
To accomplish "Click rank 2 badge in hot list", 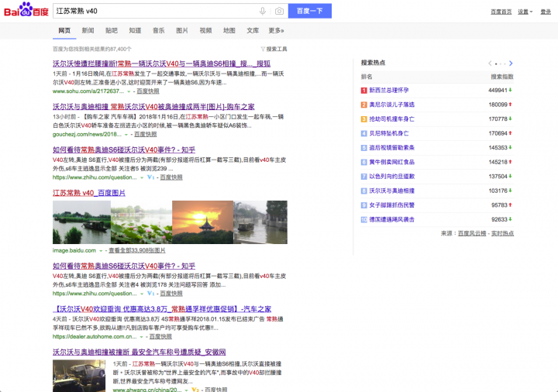I will (x=363, y=105).
